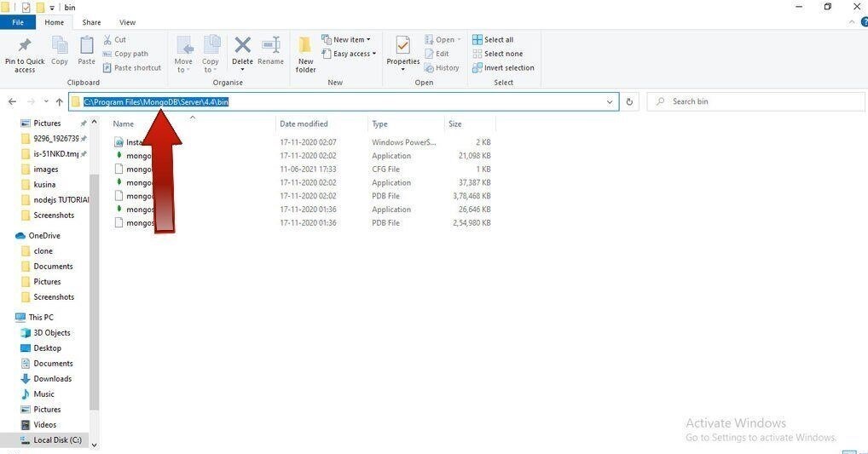Choose Paste shortcut in the ribbon
This screenshot has width=868, height=454.
tap(132, 67)
